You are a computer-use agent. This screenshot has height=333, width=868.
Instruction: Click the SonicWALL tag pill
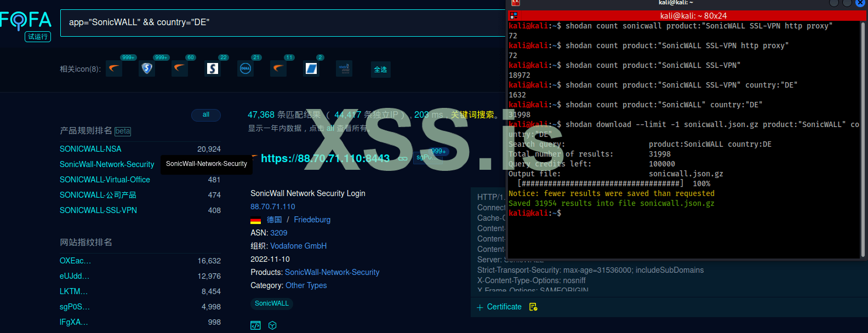[272, 303]
